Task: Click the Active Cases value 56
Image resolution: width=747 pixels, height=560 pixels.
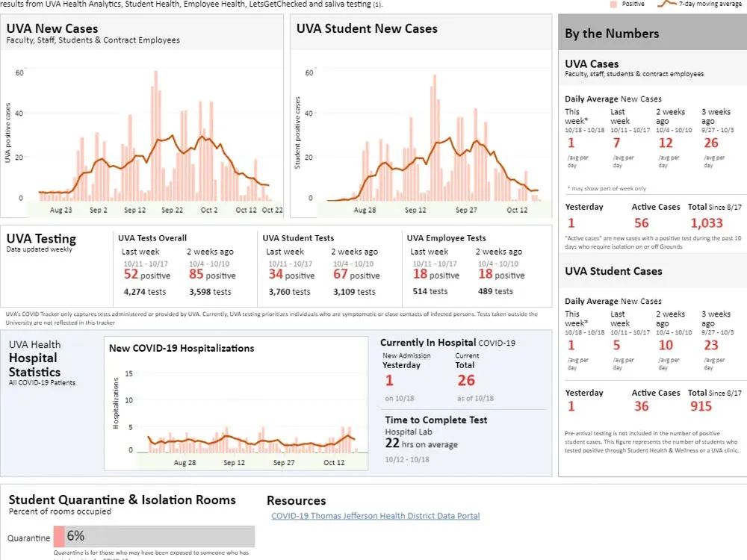Action: point(641,223)
